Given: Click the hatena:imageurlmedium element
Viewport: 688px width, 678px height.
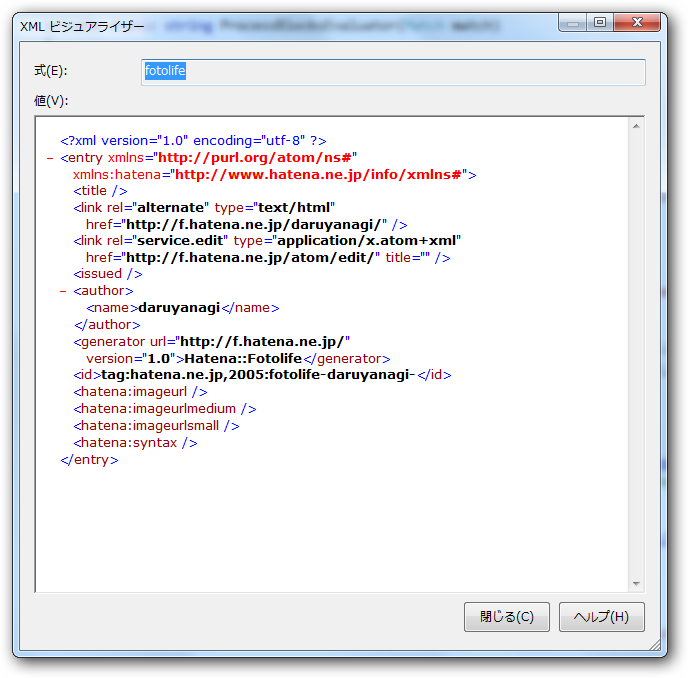Looking at the screenshot, I should click(x=165, y=409).
